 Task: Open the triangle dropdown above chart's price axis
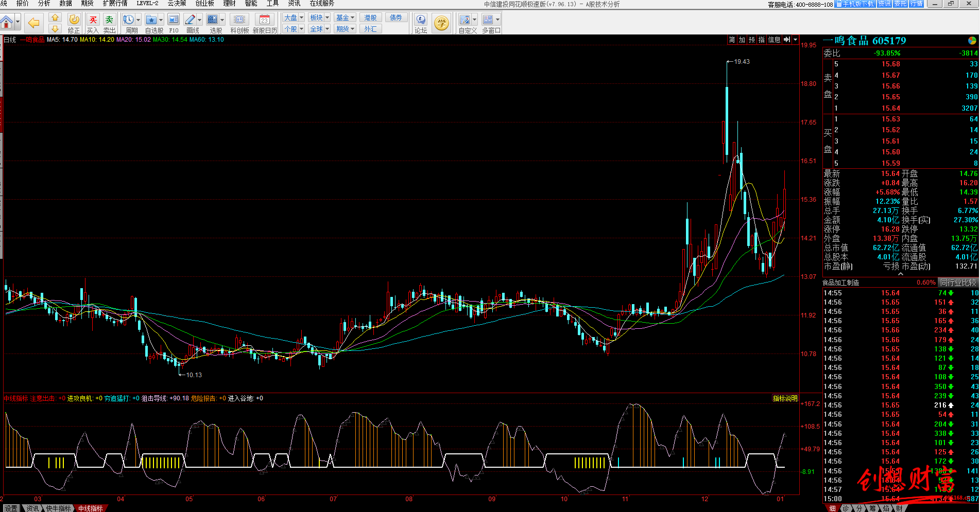point(795,40)
